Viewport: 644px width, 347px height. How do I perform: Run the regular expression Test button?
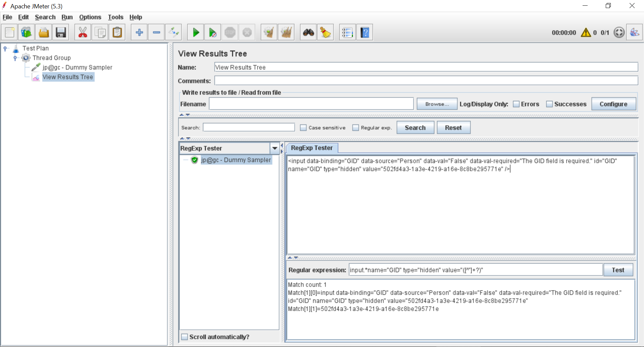tap(618, 270)
